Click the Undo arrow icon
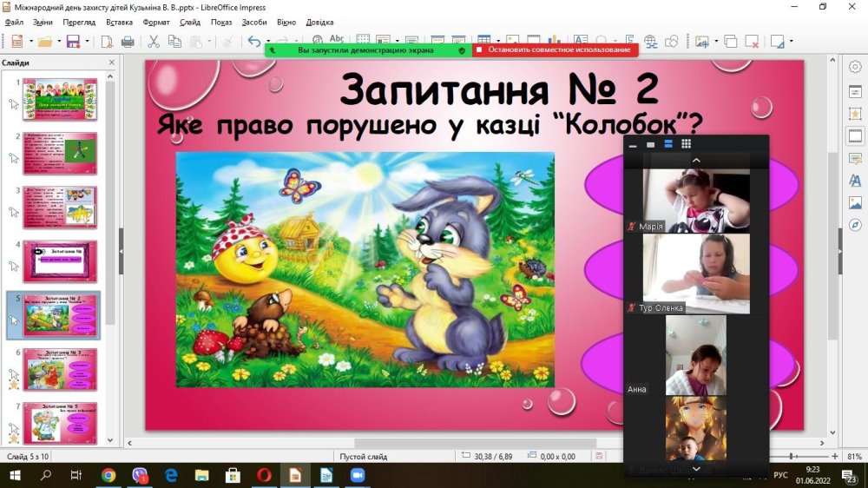868x488 pixels. (x=254, y=42)
